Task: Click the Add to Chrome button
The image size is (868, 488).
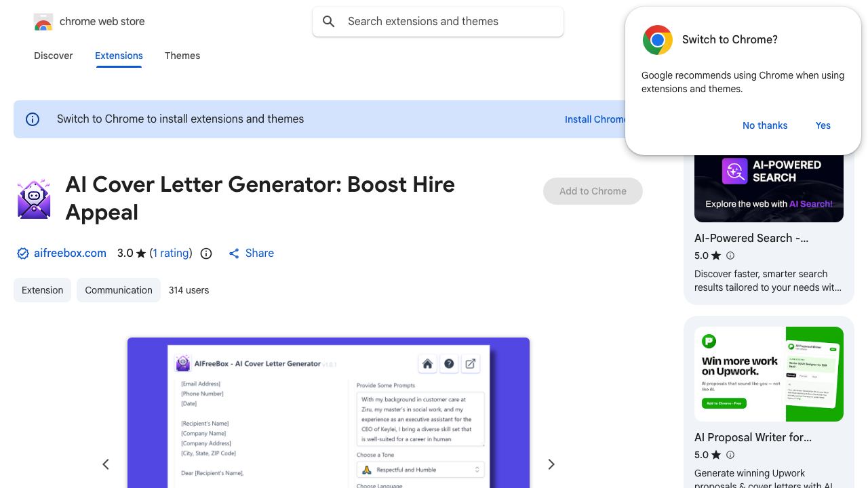Action: (x=593, y=191)
